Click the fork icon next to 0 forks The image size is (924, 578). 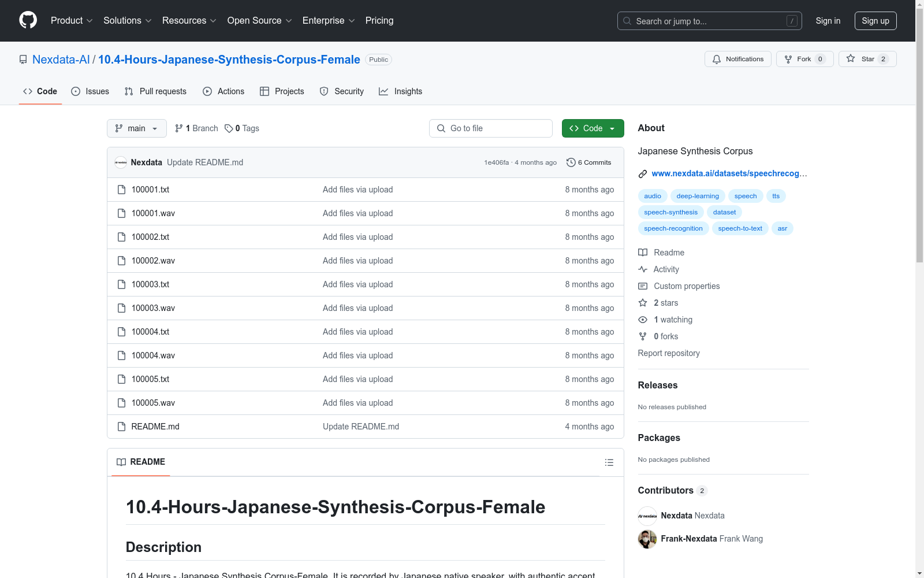(643, 336)
